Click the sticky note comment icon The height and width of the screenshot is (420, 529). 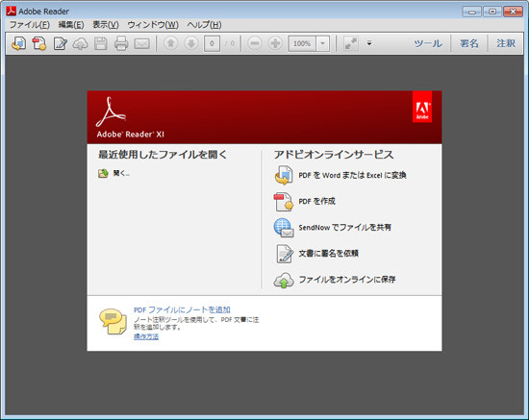(x=113, y=321)
